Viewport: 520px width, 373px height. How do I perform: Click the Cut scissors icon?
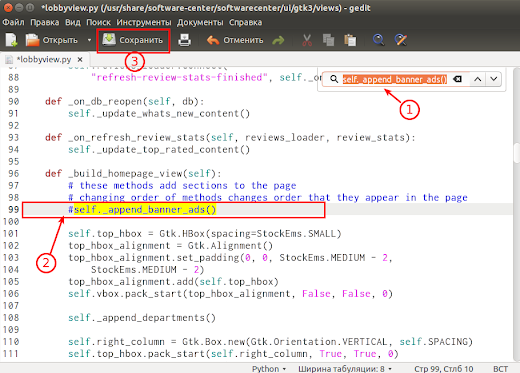(307, 40)
